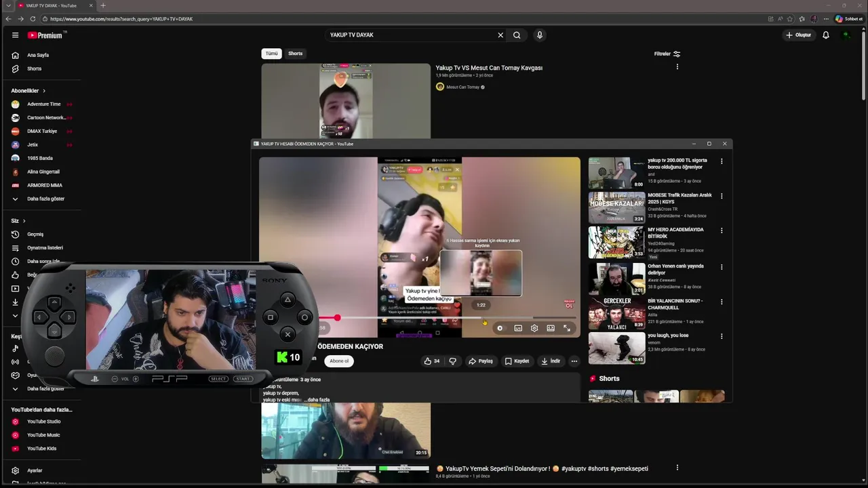The image size is (868, 488).
Task: Like the video with 34 likes
Action: pyautogui.click(x=431, y=361)
